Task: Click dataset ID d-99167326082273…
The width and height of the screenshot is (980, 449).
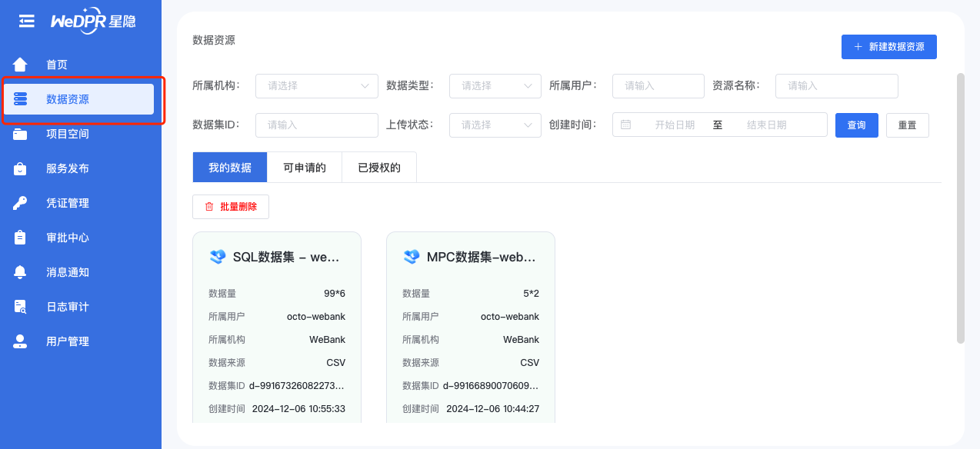Action: 297,386
